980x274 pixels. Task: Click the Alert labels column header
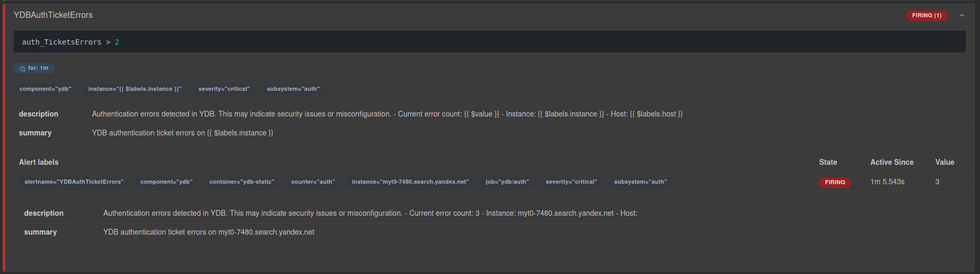coord(39,162)
